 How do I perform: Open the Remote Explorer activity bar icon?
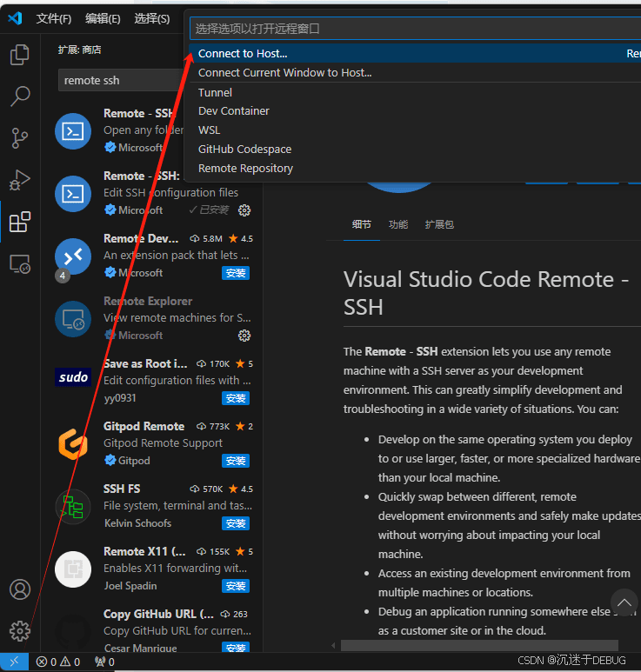point(20,264)
